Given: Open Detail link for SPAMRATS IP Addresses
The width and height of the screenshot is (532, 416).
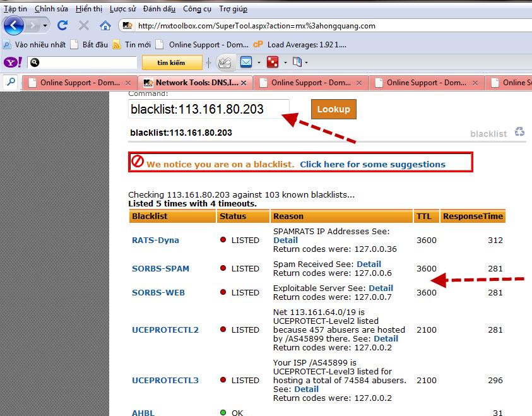Looking at the screenshot, I should 286,241.
